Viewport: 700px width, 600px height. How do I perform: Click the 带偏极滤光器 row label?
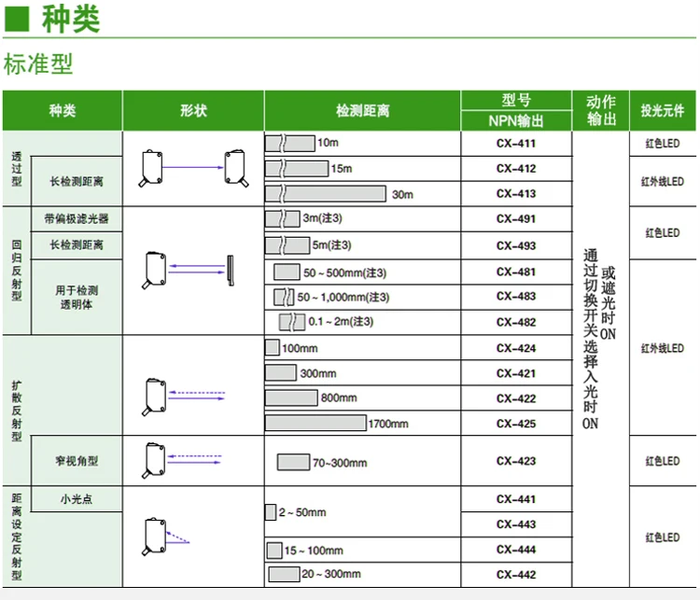pyautogui.click(x=77, y=218)
